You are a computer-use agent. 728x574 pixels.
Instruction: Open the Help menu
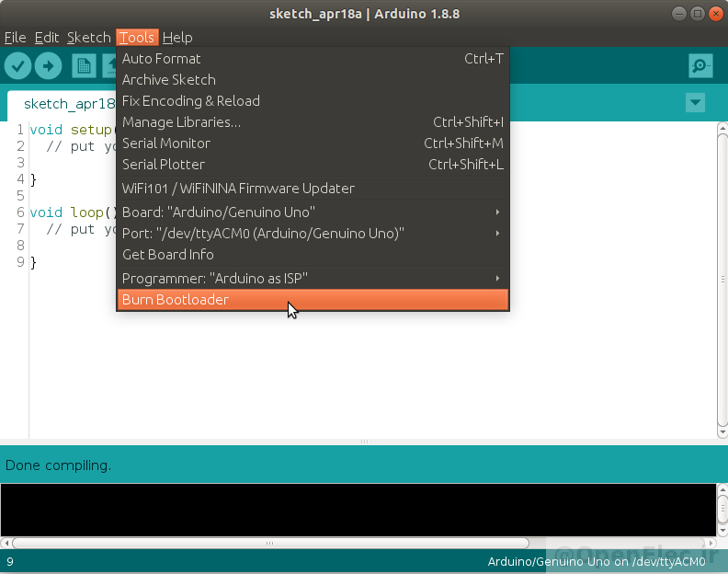(x=177, y=38)
